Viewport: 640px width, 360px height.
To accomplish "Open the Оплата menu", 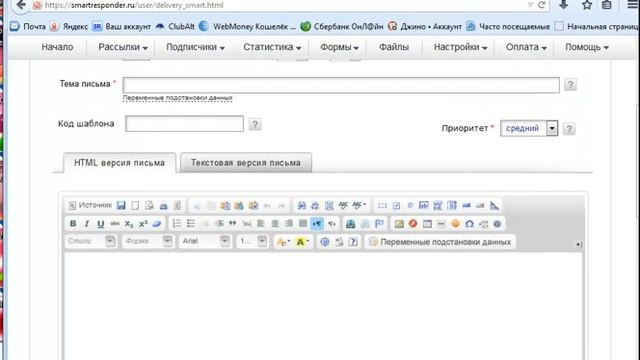I will click(526, 47).
